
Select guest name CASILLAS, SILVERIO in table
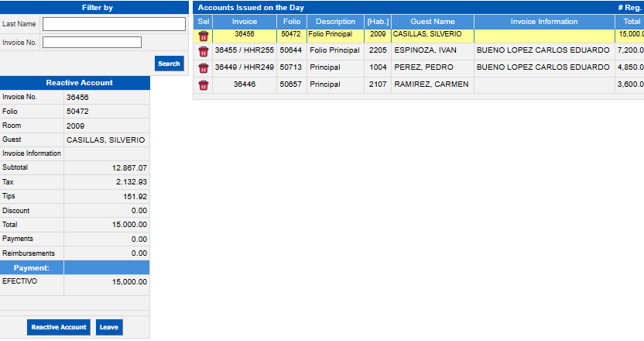point(427,35)
